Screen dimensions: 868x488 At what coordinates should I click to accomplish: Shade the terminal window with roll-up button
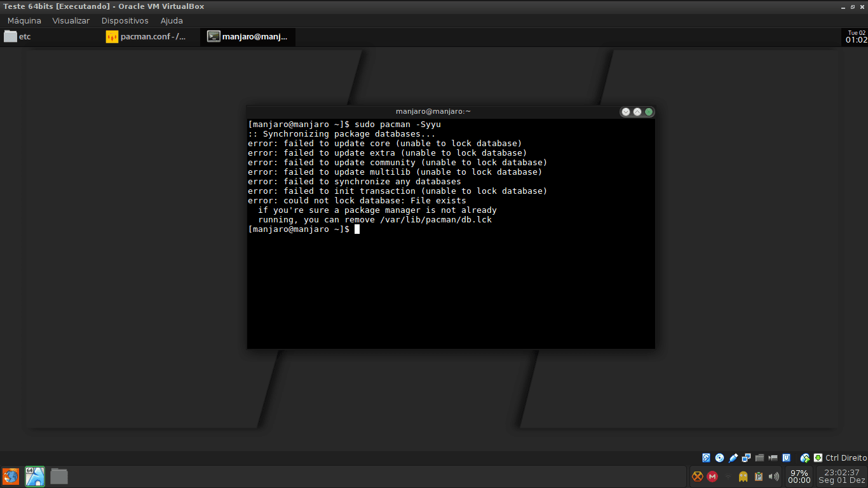[637, 111]
